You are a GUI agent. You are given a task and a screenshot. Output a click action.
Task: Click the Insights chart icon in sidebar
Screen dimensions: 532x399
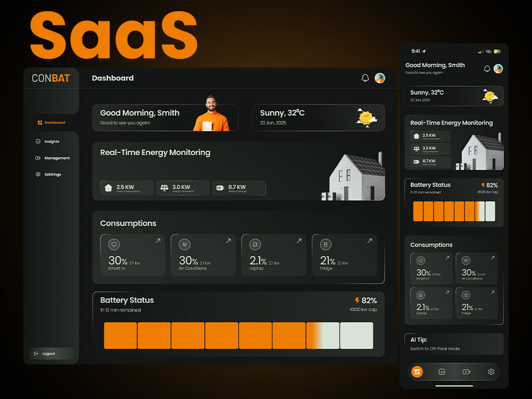38,142
